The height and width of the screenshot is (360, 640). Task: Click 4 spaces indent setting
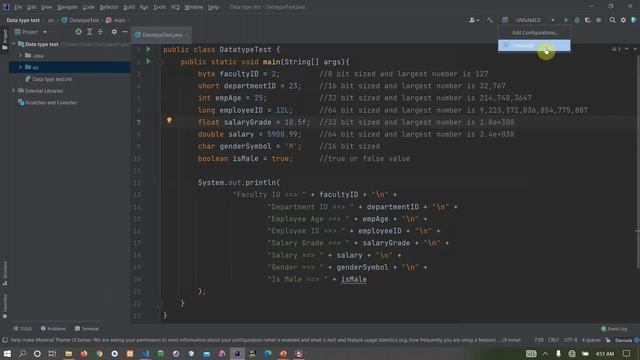click(591, 340)
